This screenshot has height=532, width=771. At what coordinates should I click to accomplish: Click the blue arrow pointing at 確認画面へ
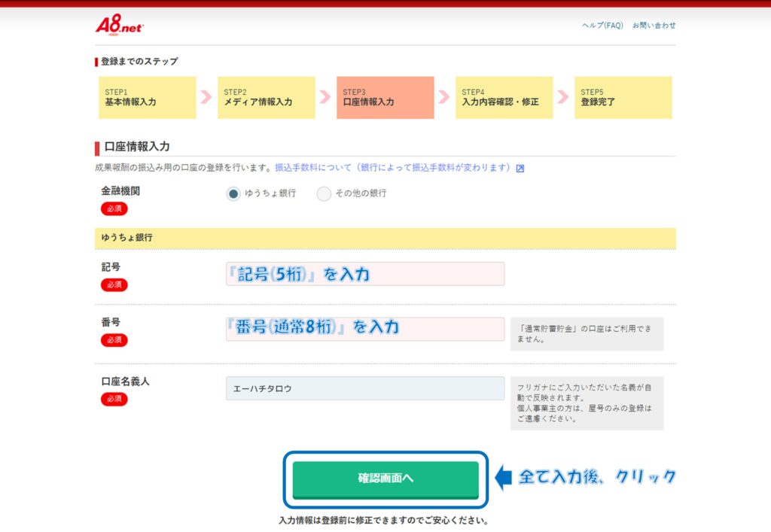point(503,477)
